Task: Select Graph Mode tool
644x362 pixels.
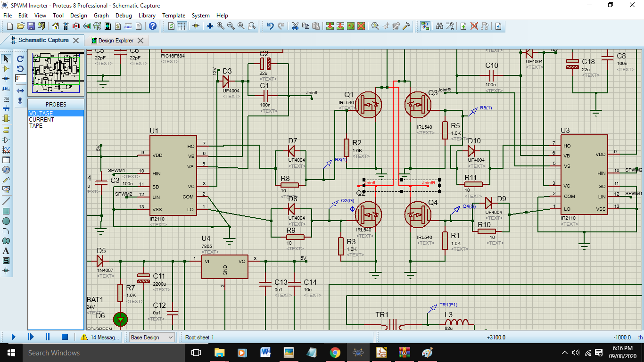Action: (x=6, y=149)
